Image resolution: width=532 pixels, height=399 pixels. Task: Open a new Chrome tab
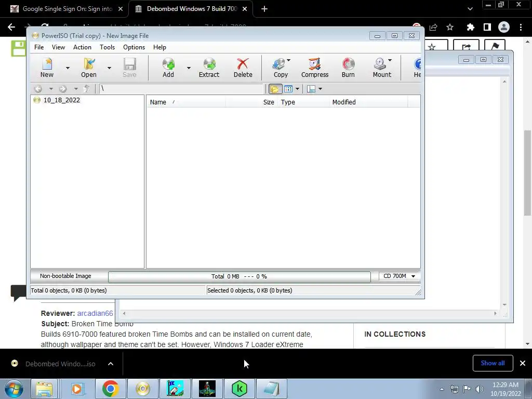[264, 9]
